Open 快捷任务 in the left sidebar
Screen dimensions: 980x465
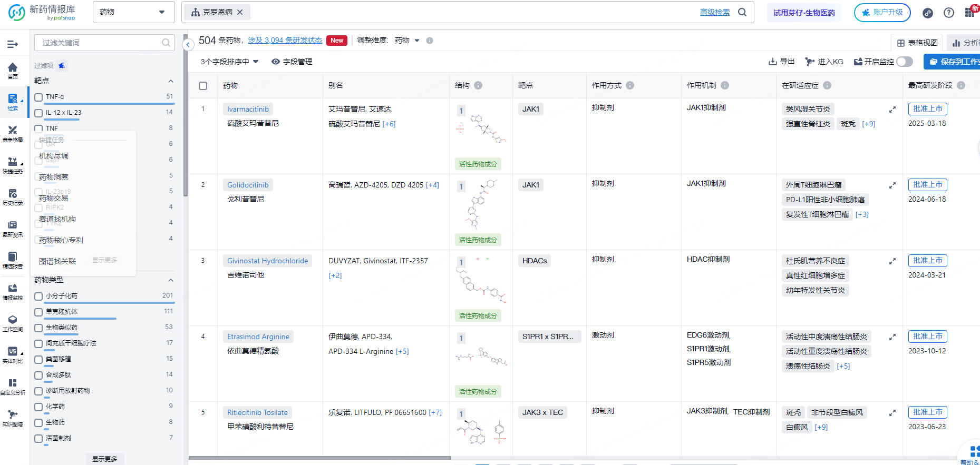pyautogui.click(x=13, y=165)
